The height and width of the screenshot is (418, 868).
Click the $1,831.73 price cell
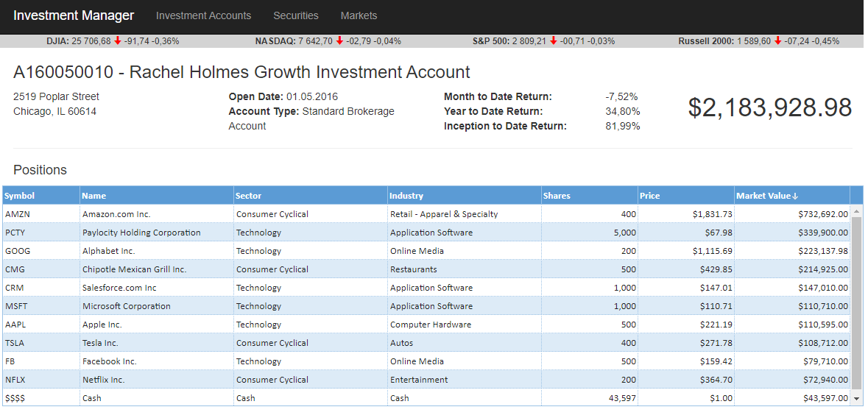686,213
